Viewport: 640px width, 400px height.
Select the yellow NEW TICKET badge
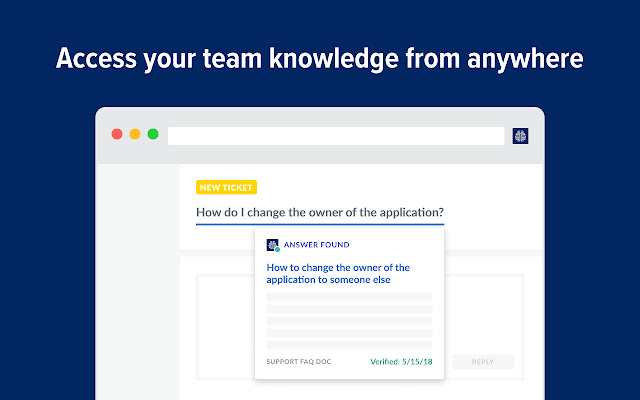[226, 187]
